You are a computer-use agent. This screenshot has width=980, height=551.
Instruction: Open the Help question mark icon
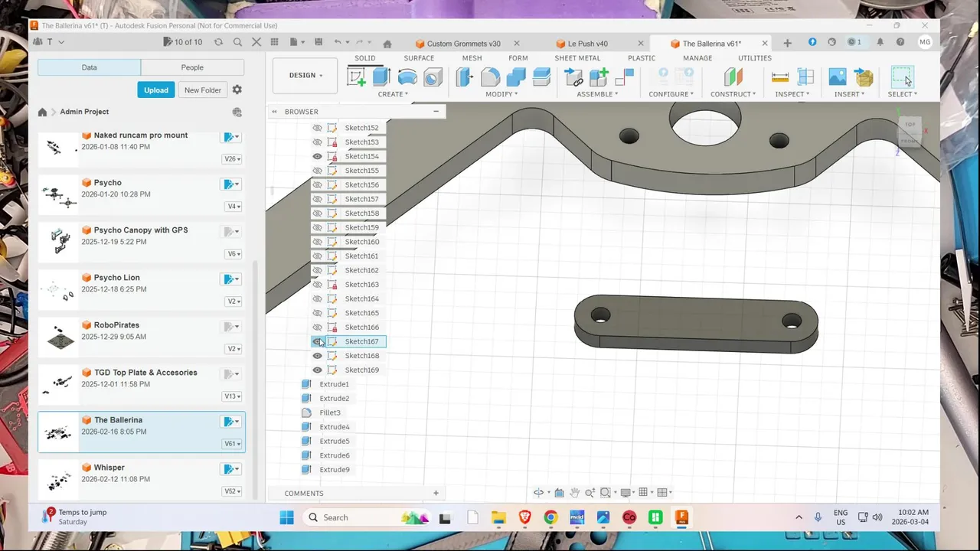(x=900, y=42)
